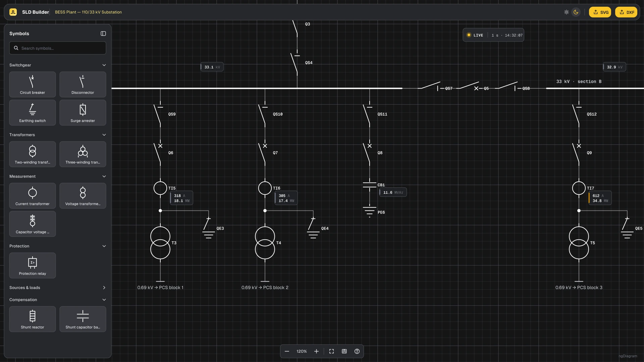The height and width of the screenshot is (362, 644).
Task: Select the Disconnector symbol
Action: pyautogui.click(x=83, y=84)
